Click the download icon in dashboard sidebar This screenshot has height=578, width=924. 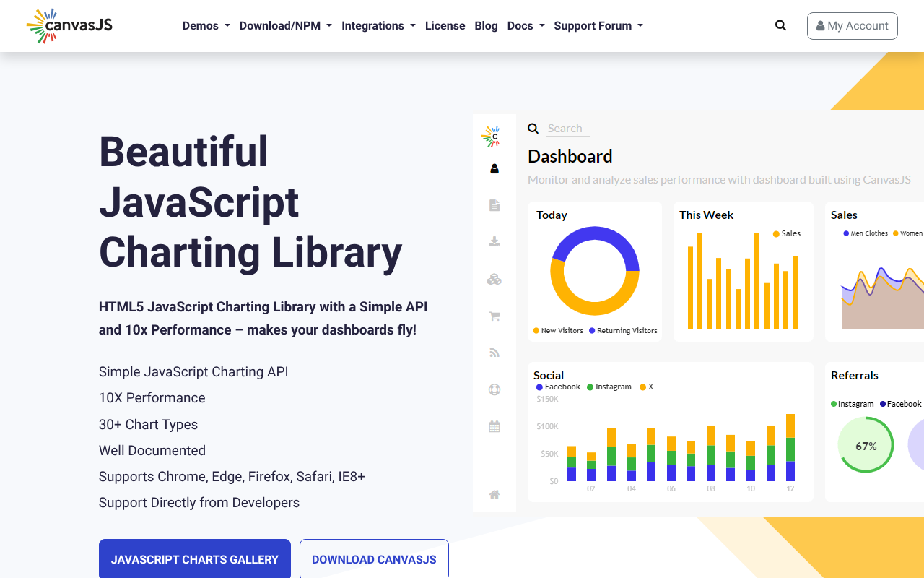pyautogui.click(x=494, y=242)
